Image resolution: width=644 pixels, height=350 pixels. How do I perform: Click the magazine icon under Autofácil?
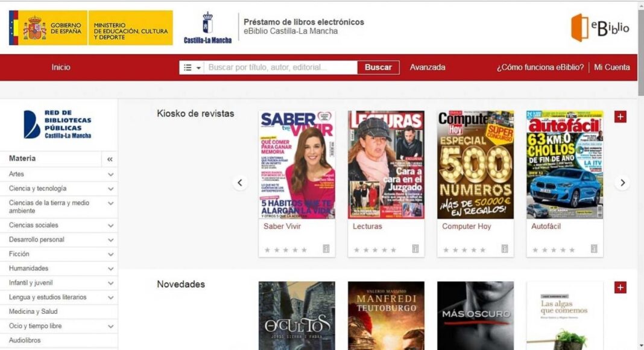point(593,249)
